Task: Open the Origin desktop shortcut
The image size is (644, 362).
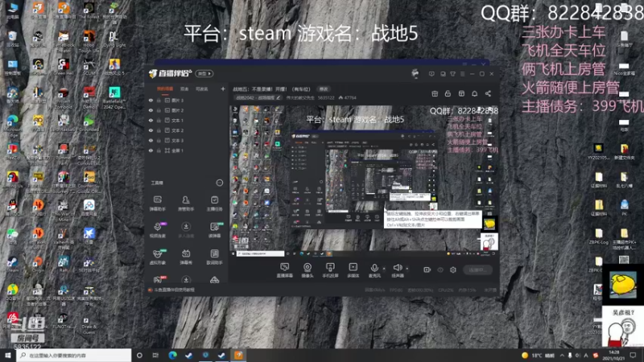Action: 38,265
